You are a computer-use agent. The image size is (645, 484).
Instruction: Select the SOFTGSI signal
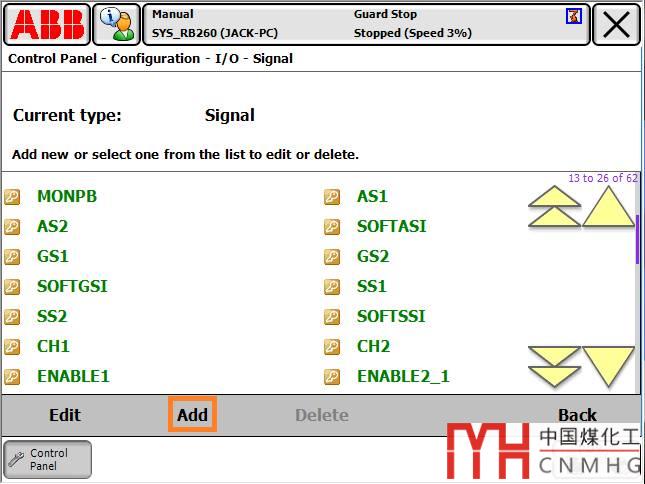point(72,287)
